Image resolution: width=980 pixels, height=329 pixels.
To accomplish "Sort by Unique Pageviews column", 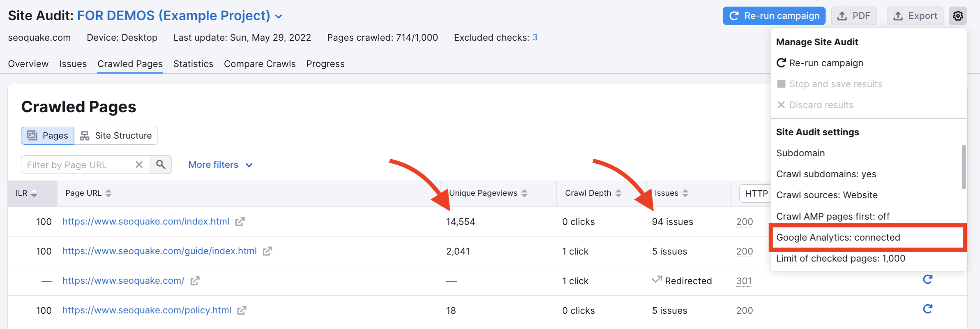I will [488, 193].
